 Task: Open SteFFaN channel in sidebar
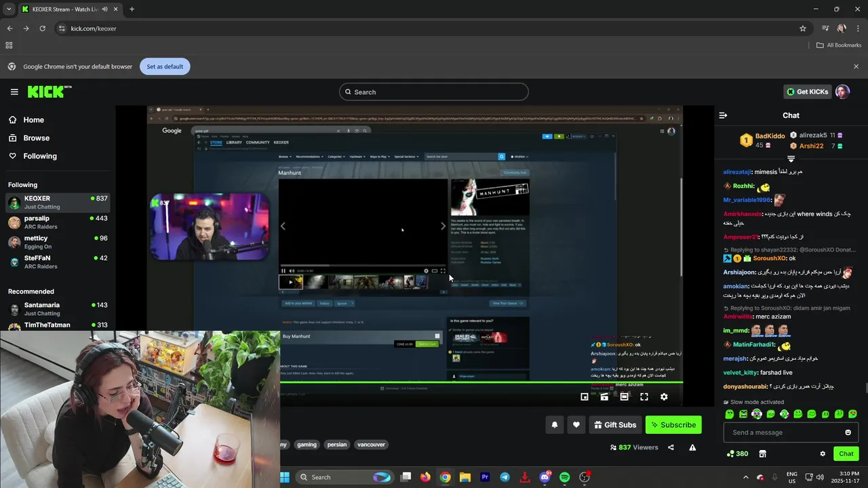(x=58, y=262)
